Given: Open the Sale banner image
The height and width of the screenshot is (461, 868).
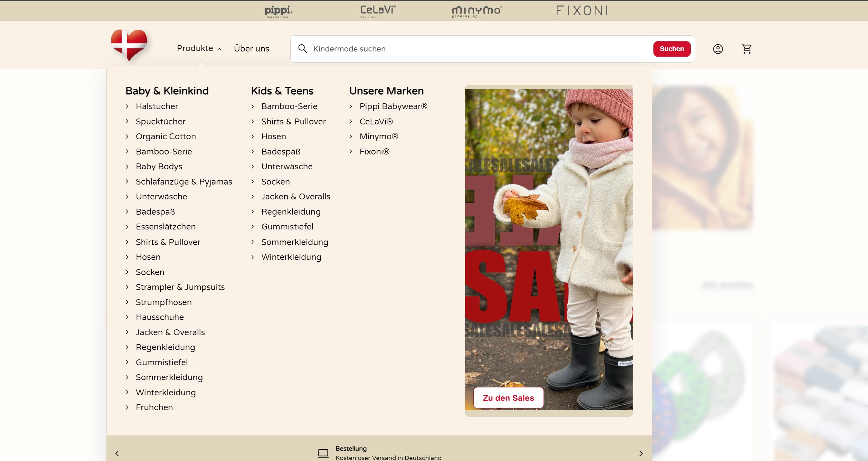Looking at the screenshot, I should click(x=549, y=250).
